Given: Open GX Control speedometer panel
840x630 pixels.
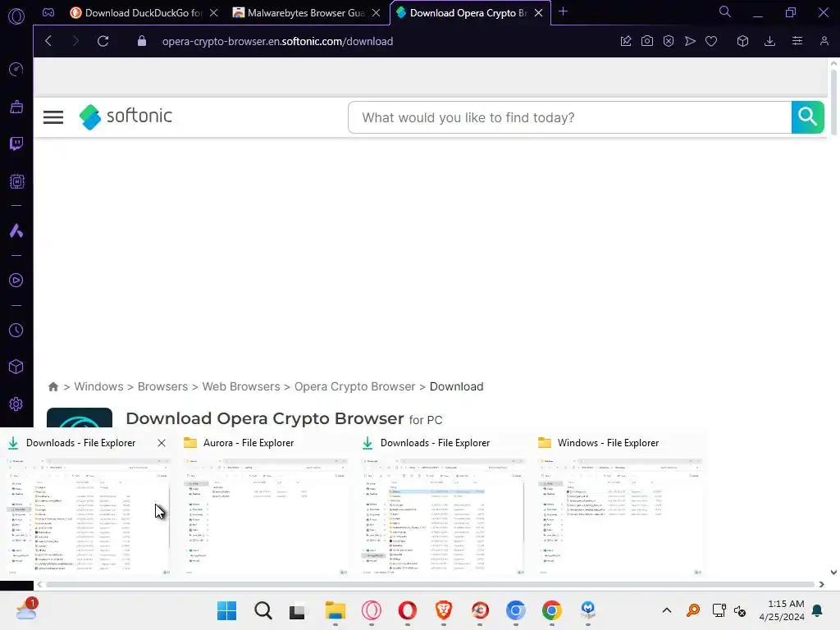Looking at the screenshot, I should point(16,69).
